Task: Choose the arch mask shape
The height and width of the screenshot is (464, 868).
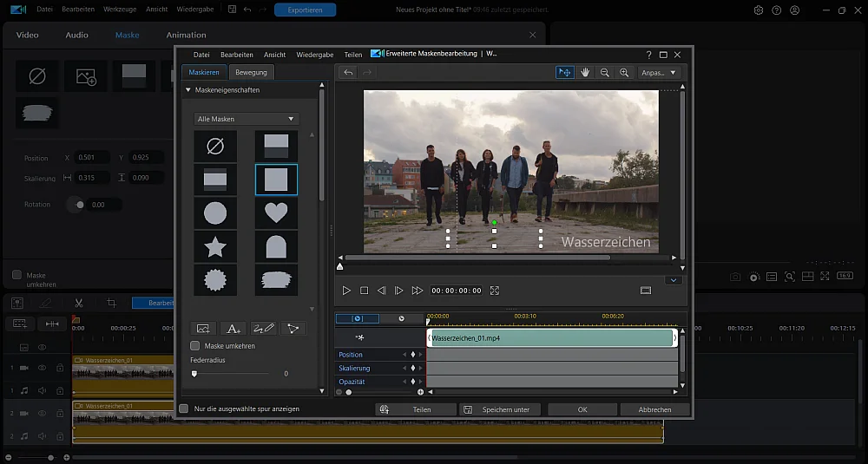Action: point(276,246)
